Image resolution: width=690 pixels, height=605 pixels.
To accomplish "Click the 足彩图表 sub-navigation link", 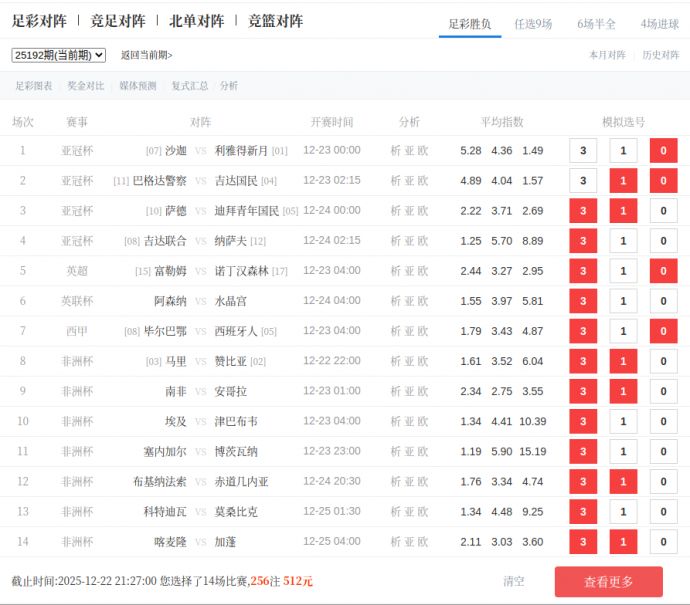I will point(34,86).
